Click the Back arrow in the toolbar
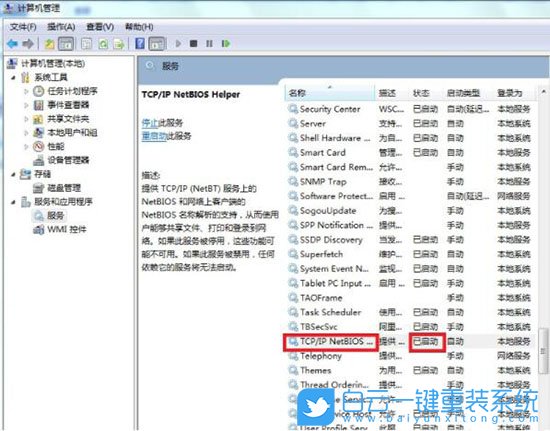This screenshot has width=550, height=431. tap(12, 44)
